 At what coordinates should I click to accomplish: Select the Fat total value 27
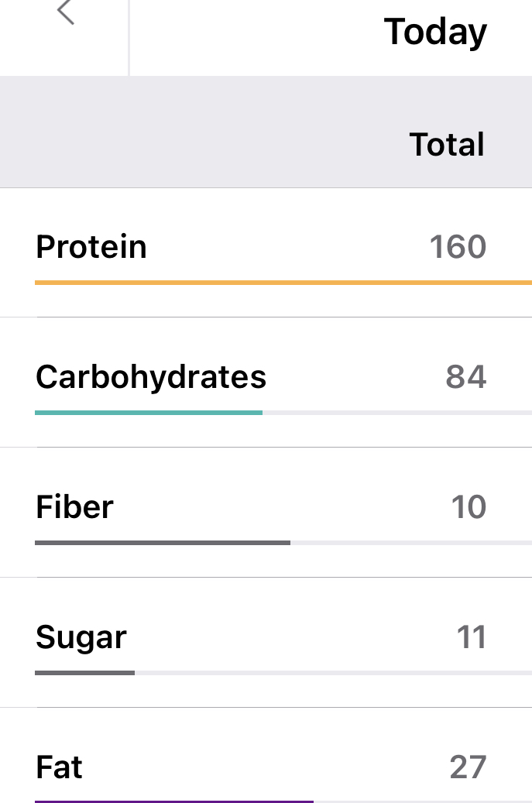(x=468, y=767)
